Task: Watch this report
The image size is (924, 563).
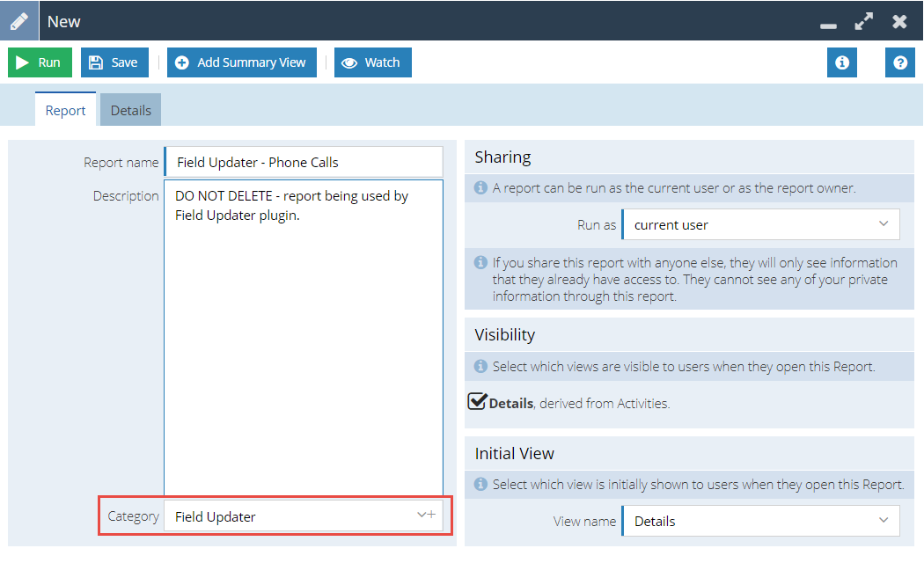Action: click(x=372, y=62)
